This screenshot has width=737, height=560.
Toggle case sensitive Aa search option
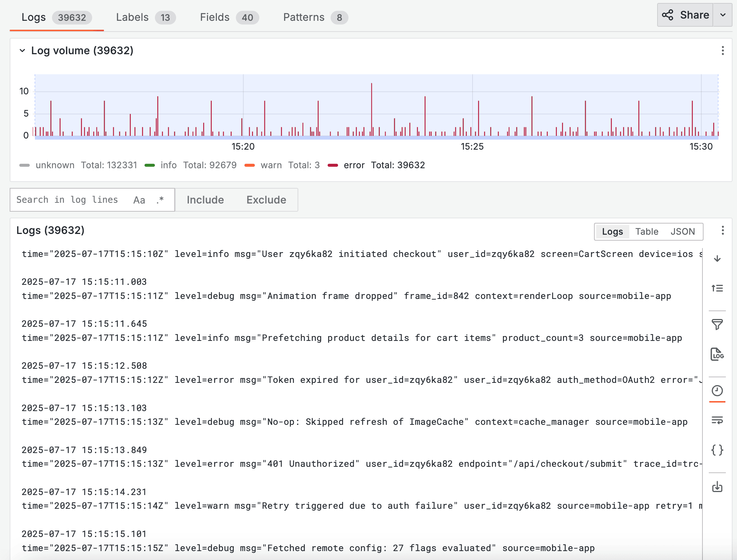tap(139, 200)
